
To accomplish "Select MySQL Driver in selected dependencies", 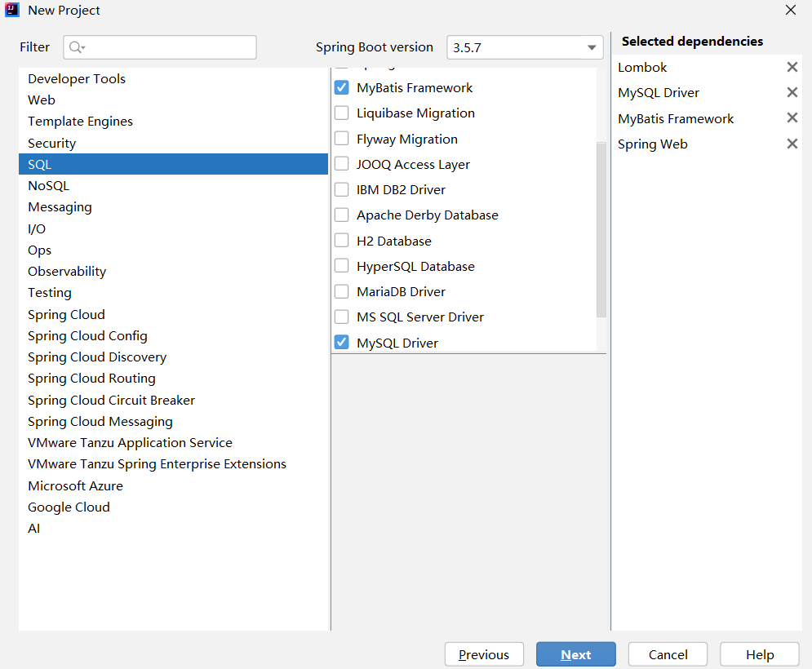I will (659, 93).
